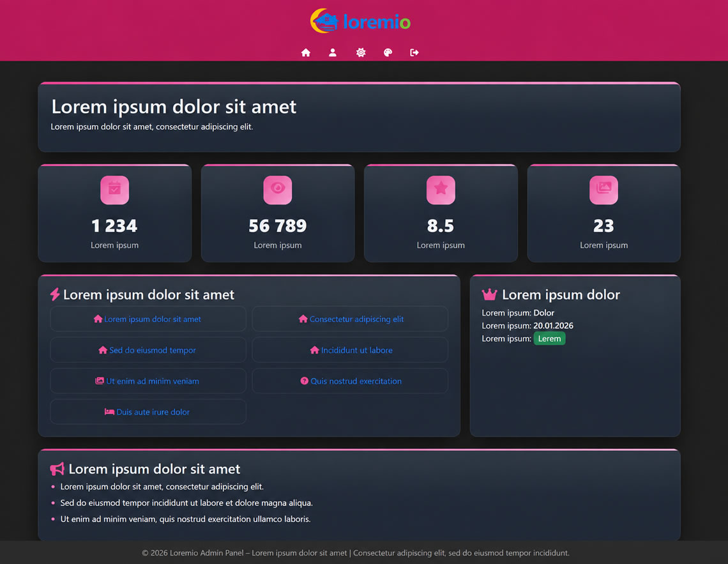Open the home icon in navigation bar
The height and width of the screenshot is (564, 728).
[305, 52]
